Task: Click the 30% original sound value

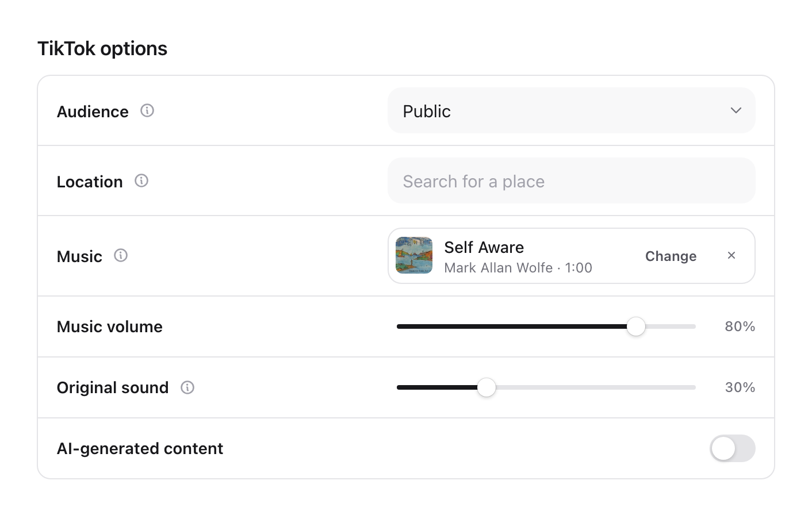Action: pyautogui.click(x=740, y=387)
